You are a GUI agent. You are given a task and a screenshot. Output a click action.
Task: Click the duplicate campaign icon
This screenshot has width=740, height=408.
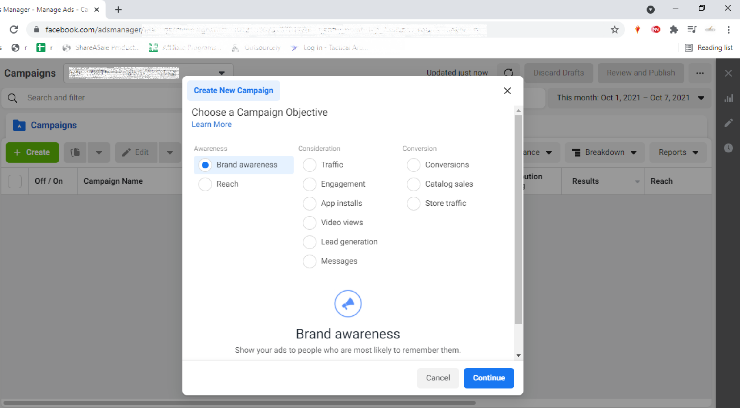point(75,152)
